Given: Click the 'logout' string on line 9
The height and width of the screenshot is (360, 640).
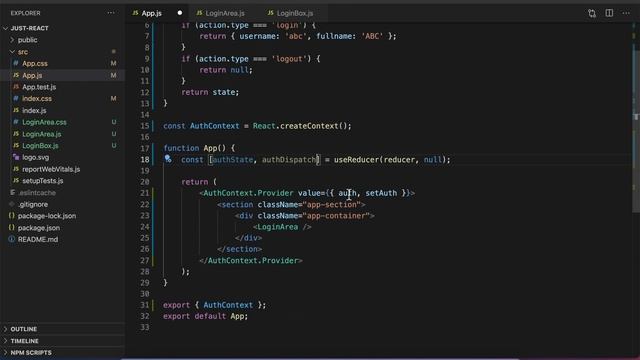Looking at the screenshot, I should pos(289,59).
